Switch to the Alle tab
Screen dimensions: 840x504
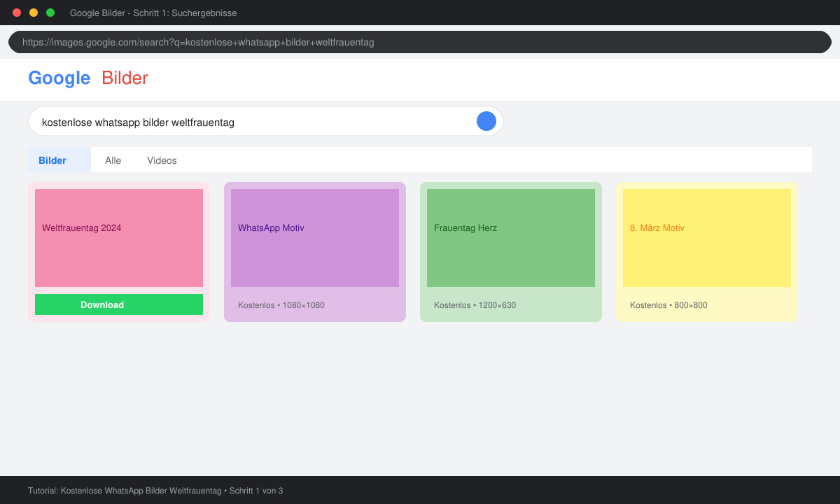pos(113,160)
